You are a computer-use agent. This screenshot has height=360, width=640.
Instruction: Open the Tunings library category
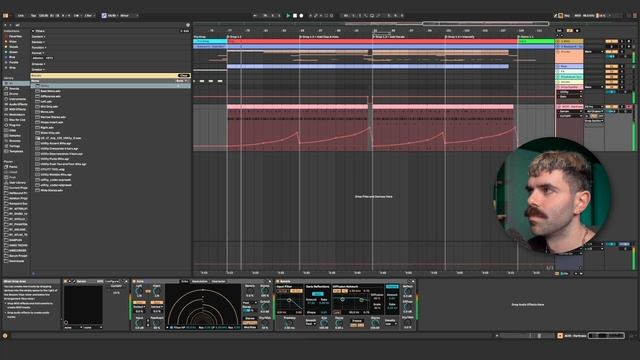pyautogui.click(x=14, y=146)
